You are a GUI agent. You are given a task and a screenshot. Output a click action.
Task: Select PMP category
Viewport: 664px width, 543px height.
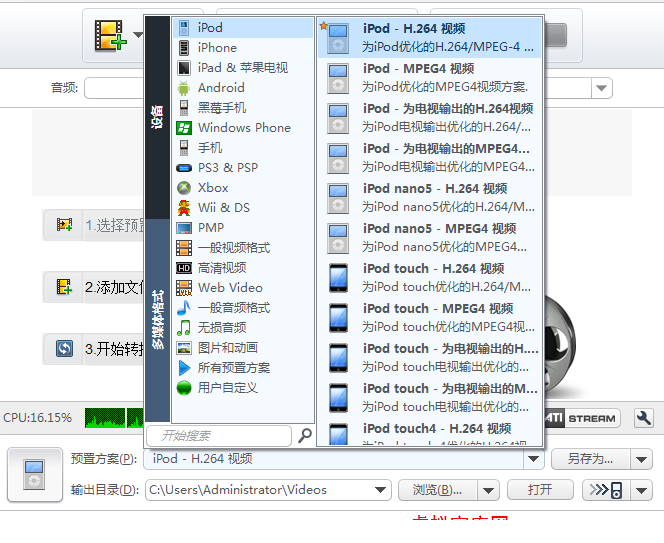click(243, 227)
